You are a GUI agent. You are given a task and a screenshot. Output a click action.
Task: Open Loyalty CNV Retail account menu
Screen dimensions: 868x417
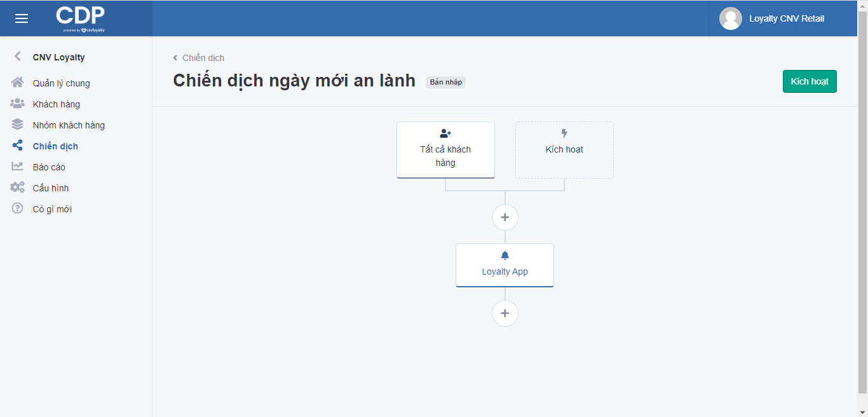(787, 18)
